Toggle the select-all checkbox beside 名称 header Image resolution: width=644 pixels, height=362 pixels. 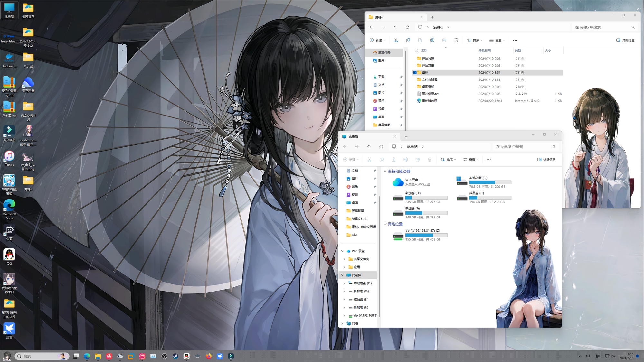(x=416, y=51)
